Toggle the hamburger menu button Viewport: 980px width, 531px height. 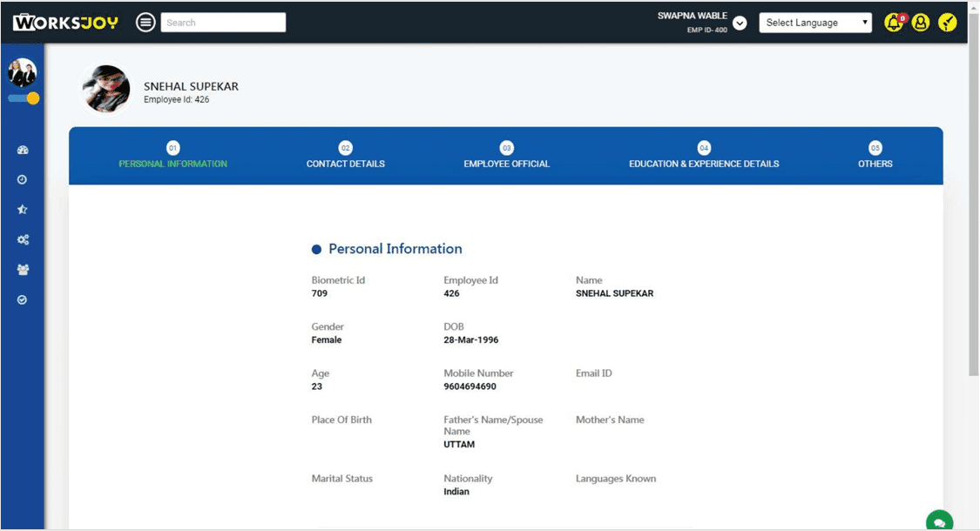[x=145, y=23]
